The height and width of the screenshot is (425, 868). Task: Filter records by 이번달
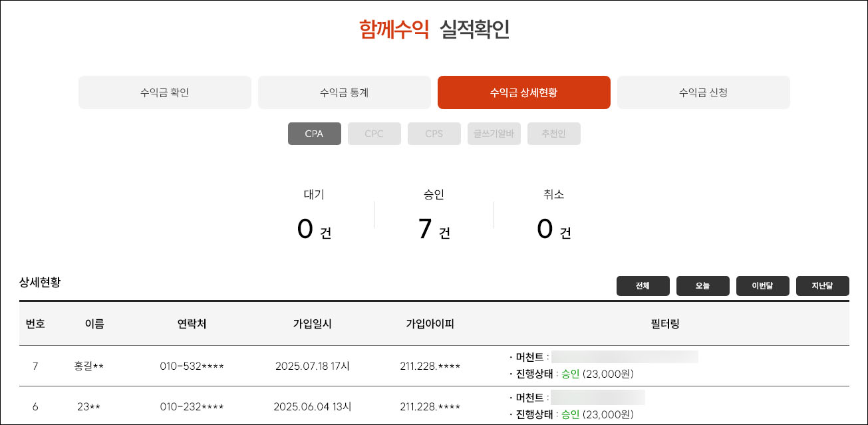(x=762, y=286)
